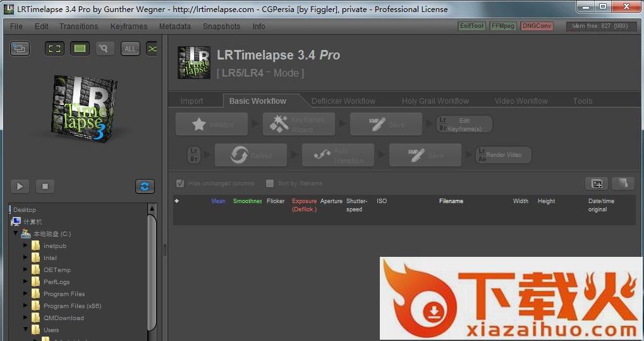
Task: Select Desktop in the folder tree
Action: click(x=24, y=210)
